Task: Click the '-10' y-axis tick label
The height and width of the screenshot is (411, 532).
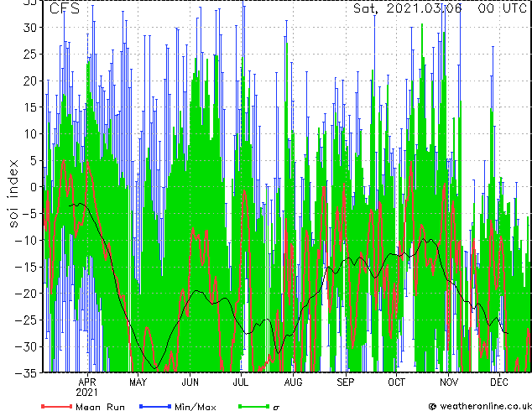Action: click(26, 240)
